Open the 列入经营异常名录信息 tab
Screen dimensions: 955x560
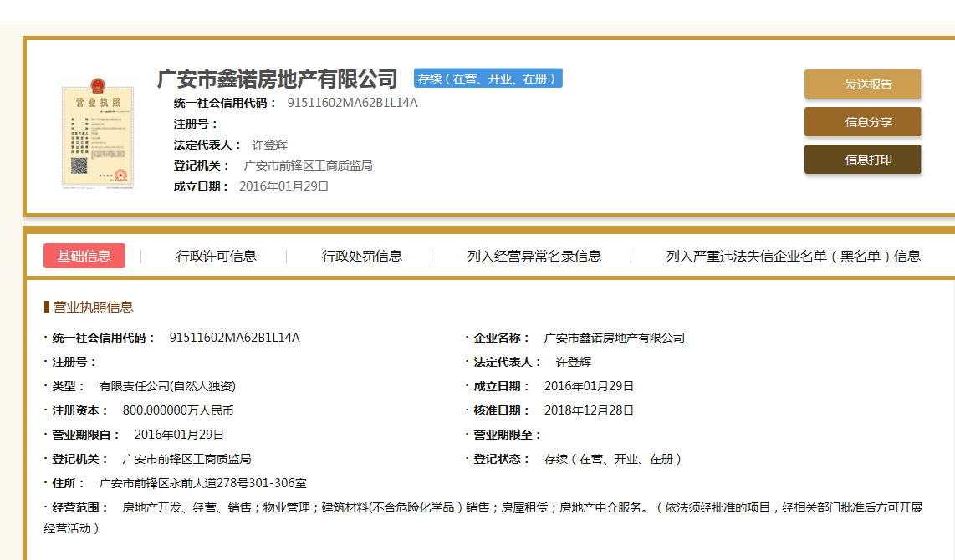[x=534, y=257]
